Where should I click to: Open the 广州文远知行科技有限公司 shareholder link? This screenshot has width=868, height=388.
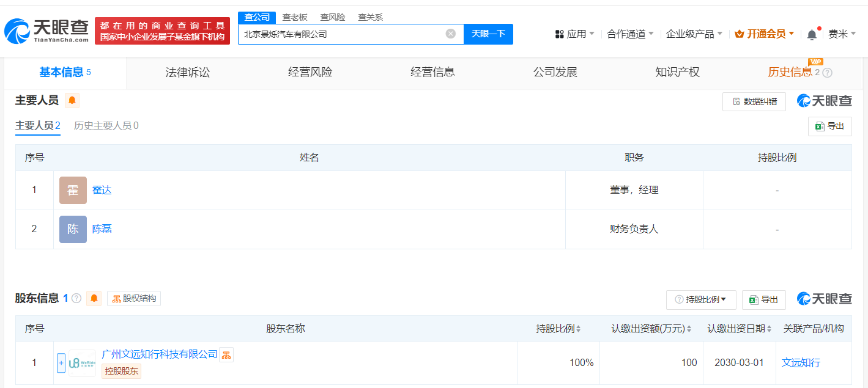[160, 354]
